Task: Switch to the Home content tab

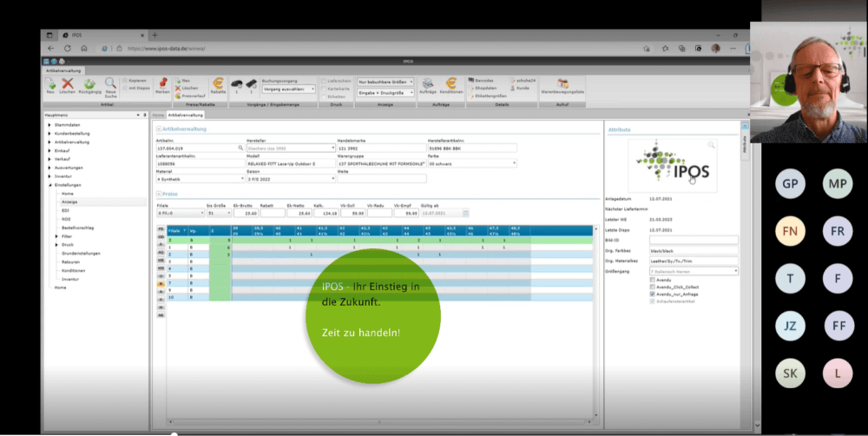Action: point(158,115)
